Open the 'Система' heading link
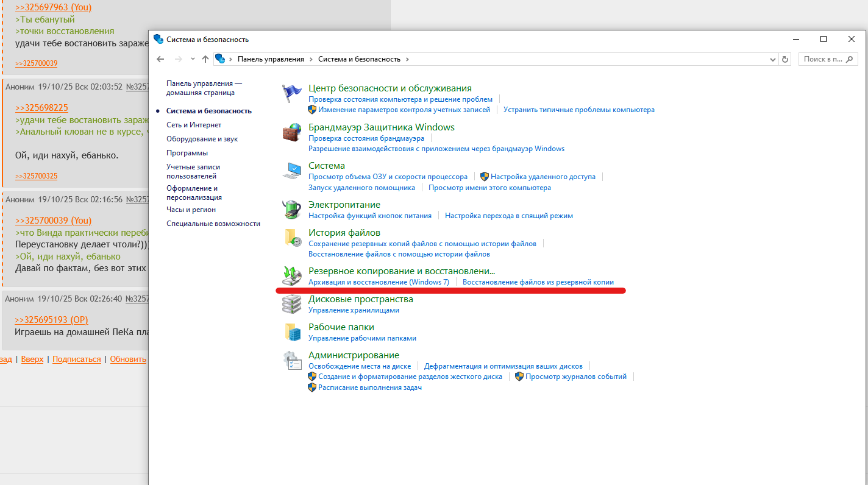The width and height of the screenshot is (868, 485). point(327,166)
